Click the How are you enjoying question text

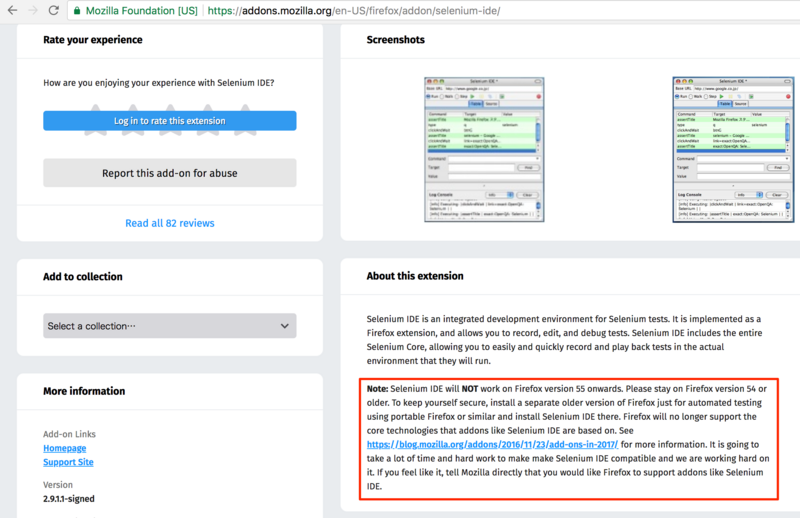pos(159,83)
